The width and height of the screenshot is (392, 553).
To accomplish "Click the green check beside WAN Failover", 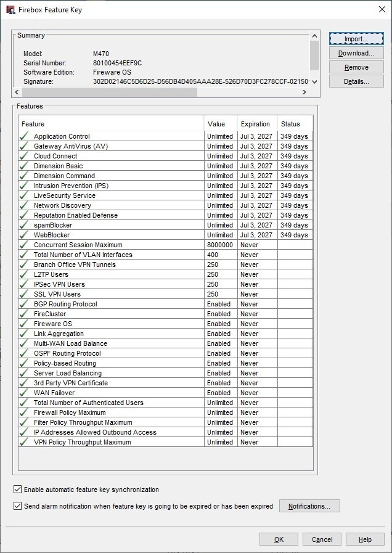I will 24,393.
